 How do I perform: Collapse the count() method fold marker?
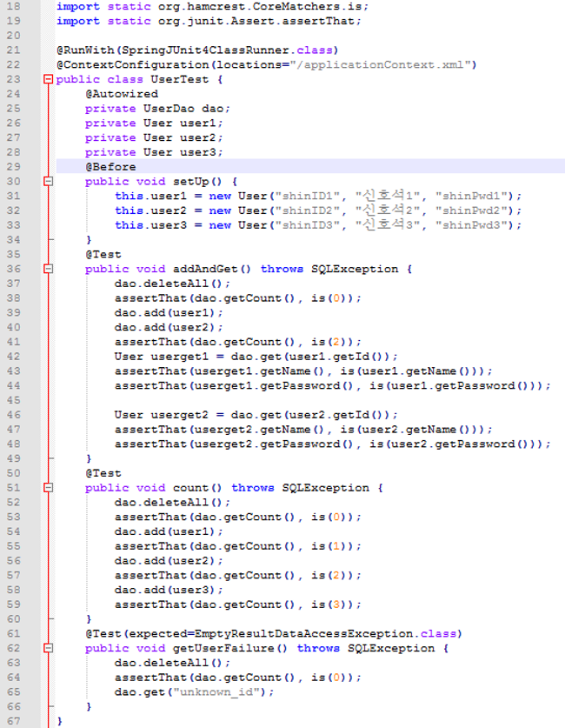48,487
